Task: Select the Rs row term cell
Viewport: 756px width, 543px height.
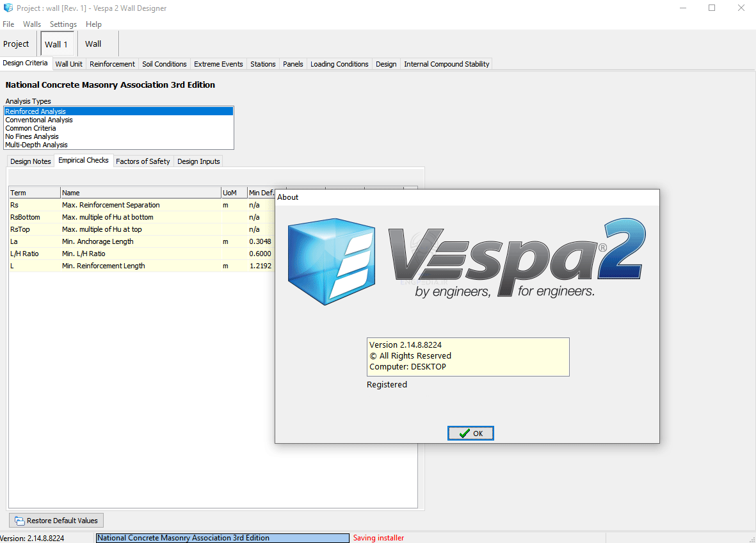Action: pyautogui.click(x=35, y=205)
